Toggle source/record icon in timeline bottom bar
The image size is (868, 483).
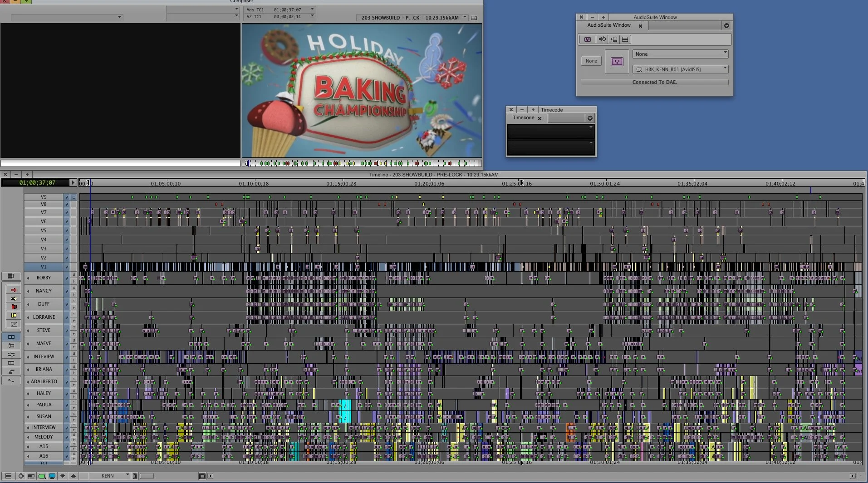pos(31,476)
